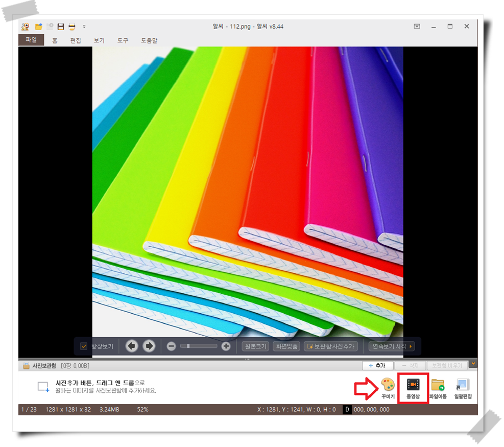
Task: Click the ALSee frog logo icon
Action: coord(25,27)
